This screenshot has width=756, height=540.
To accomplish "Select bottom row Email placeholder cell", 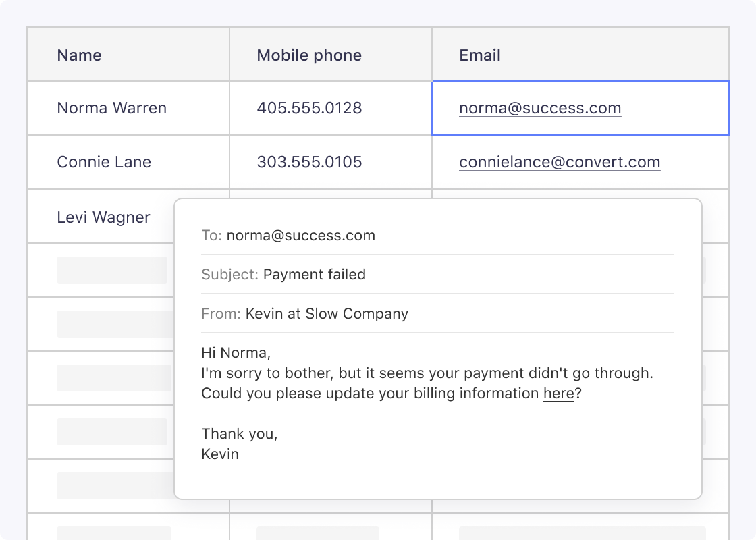I will point(582,532).
